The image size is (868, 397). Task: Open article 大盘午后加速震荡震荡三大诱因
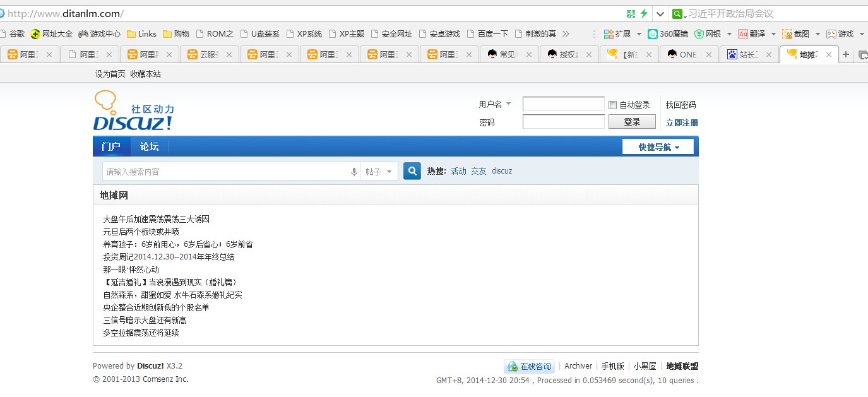[157, 219]
